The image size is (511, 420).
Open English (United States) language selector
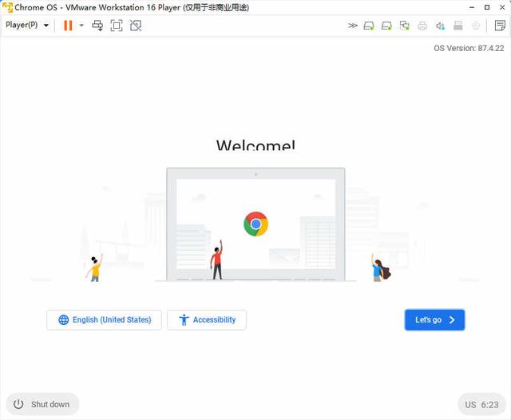[x=105, y=320]
